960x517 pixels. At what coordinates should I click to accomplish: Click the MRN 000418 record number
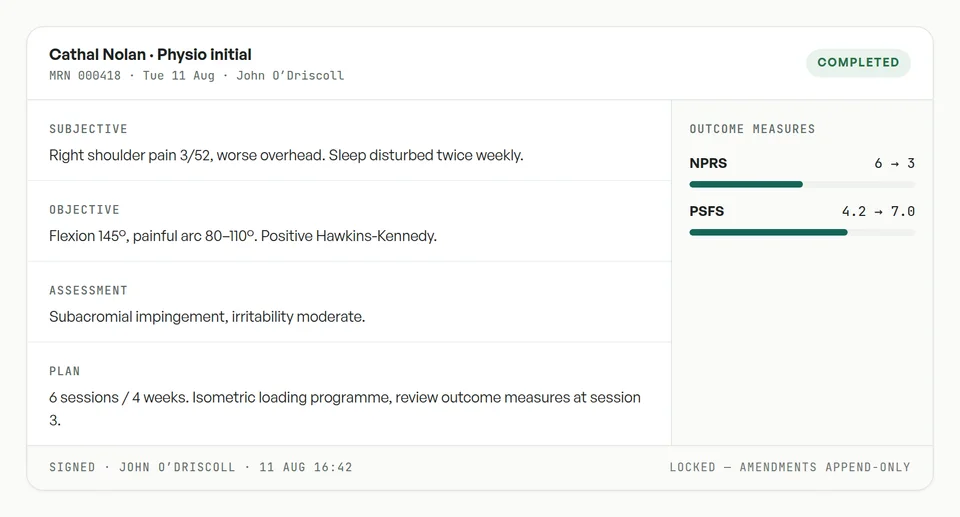point(85,75)
